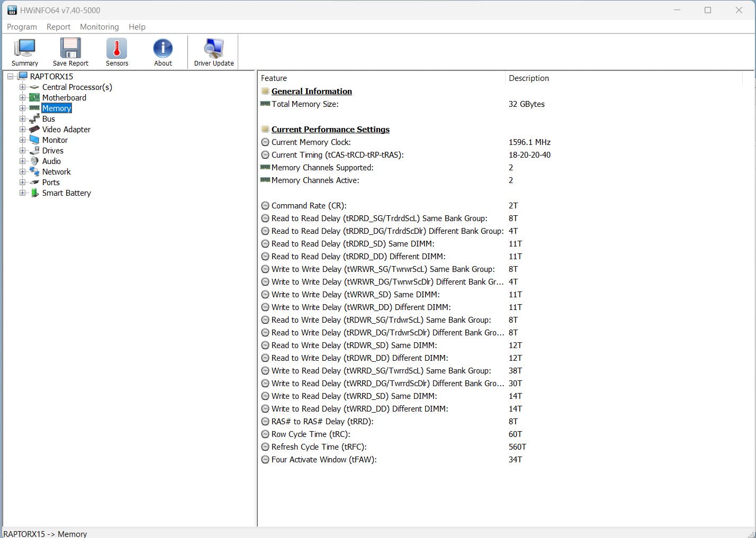This screenshot has height=538, width=756.
Task: Open the Report menu
Action: click(x=58, y=27)
